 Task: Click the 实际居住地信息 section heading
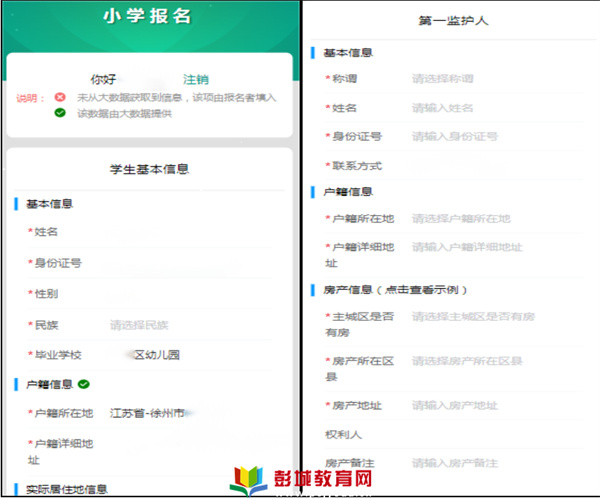pyautogui.click(x=67, y=490)
